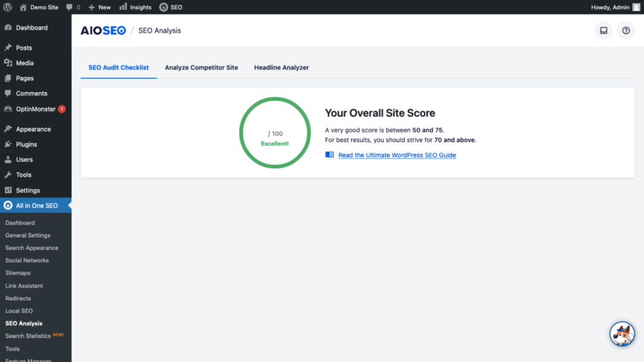Open Demo Site home link
The width and height of the screenshot is (644, 362).
pos(38,7)
